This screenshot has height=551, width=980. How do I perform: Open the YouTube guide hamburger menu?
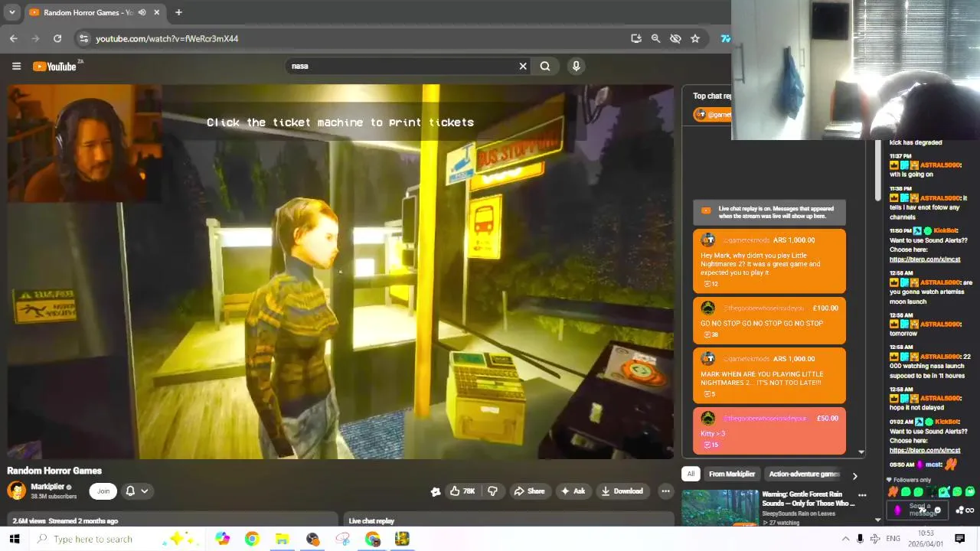tap(16, 66)
